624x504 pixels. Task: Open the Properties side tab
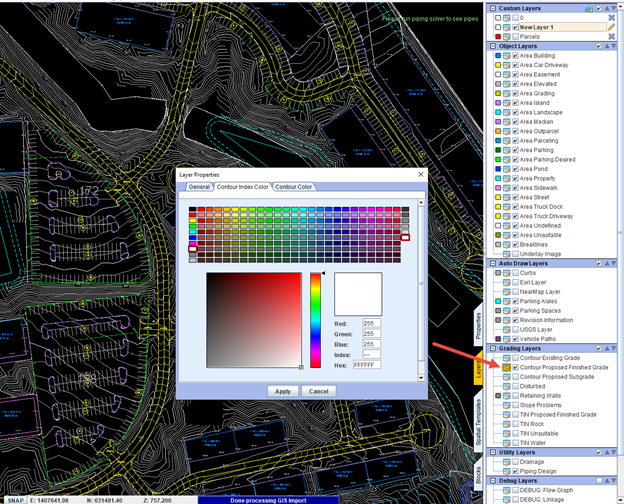[478, 324]
